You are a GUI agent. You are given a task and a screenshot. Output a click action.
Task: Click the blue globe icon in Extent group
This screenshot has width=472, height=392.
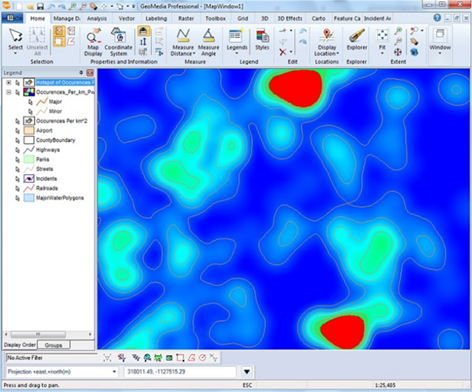point(414,52)
